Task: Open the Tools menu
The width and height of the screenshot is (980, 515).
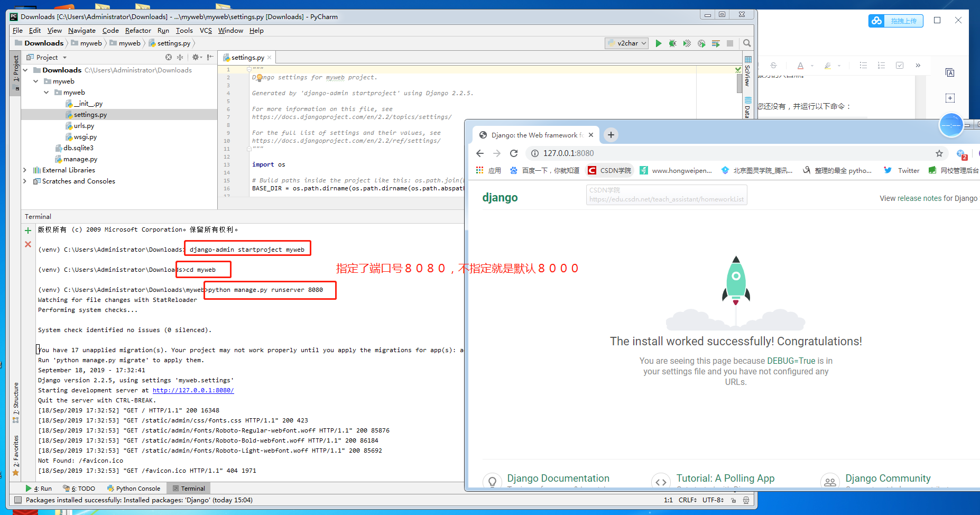Action: click(184, 31)
